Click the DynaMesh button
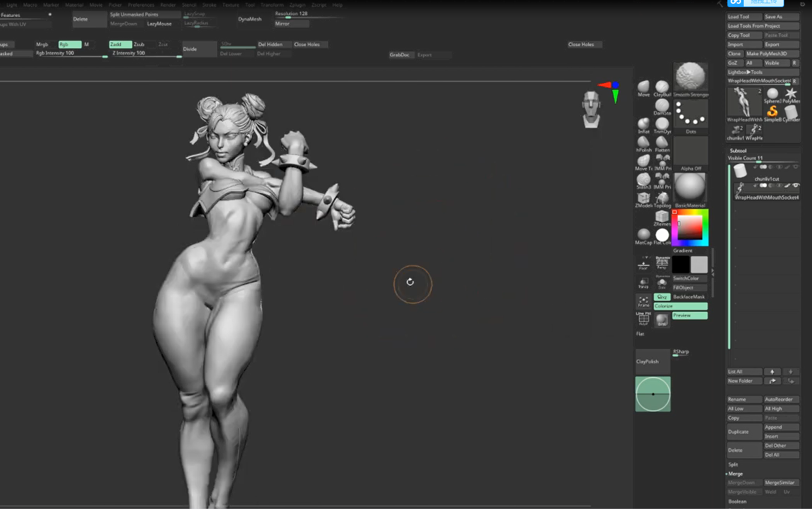The width and height of the screenshot is (812, 509). point(250,19)
